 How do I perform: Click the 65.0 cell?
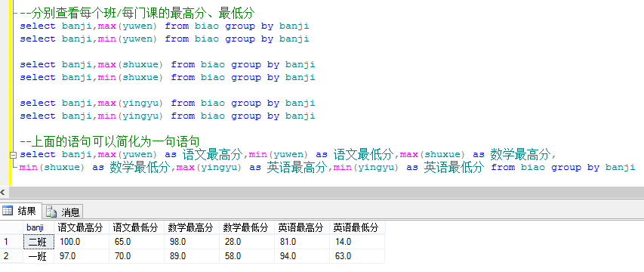coord(137,242)
